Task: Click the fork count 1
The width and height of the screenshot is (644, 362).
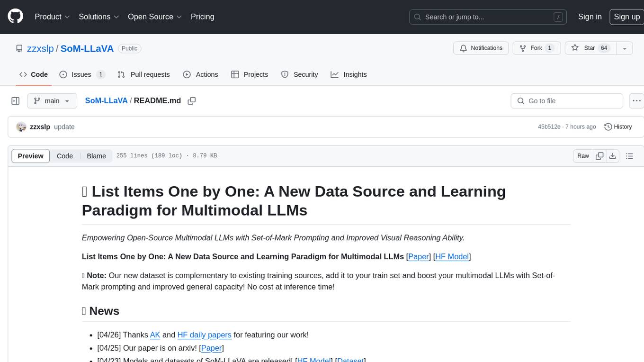Action: pos(549,48)
